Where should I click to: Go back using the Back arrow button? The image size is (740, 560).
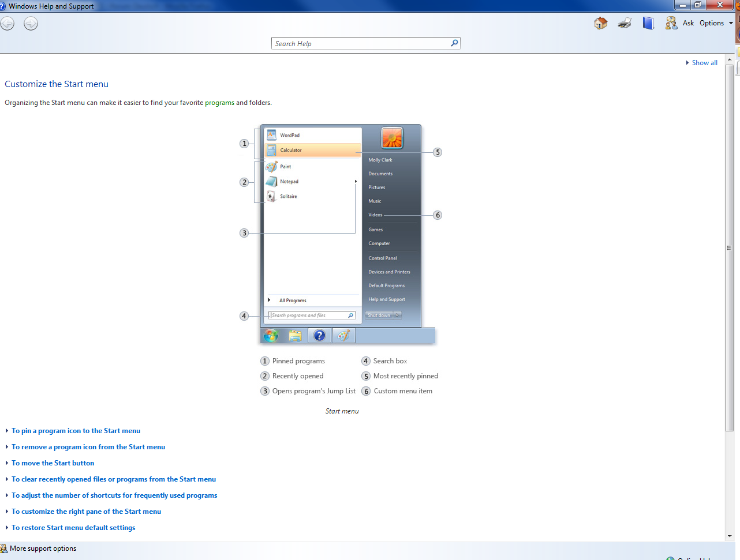click(x=7, y=24)
